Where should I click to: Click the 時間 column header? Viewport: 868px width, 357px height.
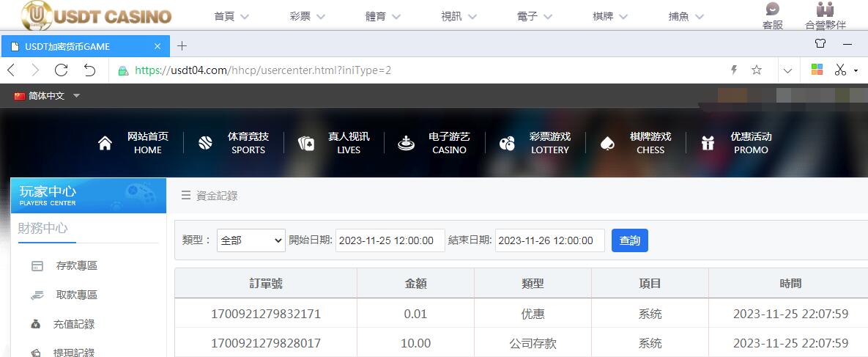coord(790,284)
